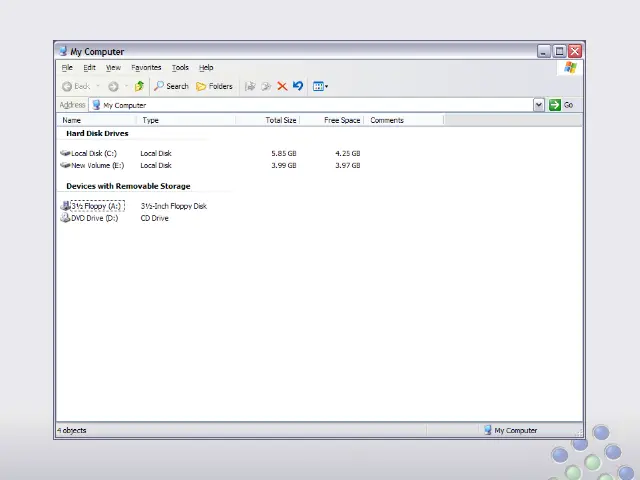Click the address bar field
Image resolution: width=640 pixels, height=480 pixels.
pos(311,105)
